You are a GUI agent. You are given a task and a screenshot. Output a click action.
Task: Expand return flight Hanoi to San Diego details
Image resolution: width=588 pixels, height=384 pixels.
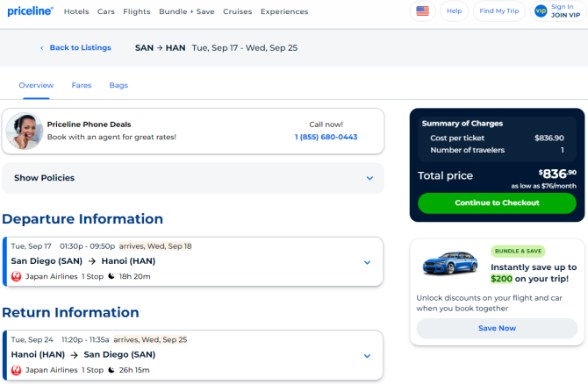(x=367, y=356)
